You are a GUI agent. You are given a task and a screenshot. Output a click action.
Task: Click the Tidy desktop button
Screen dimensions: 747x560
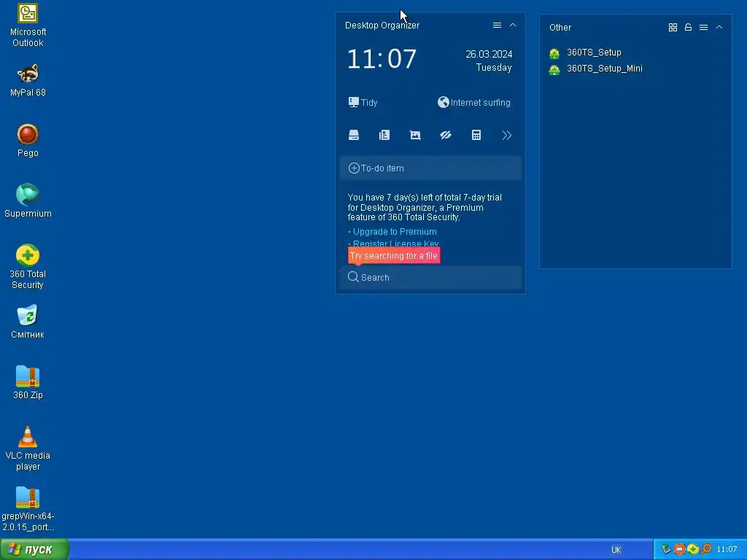[x=363, y=102]
